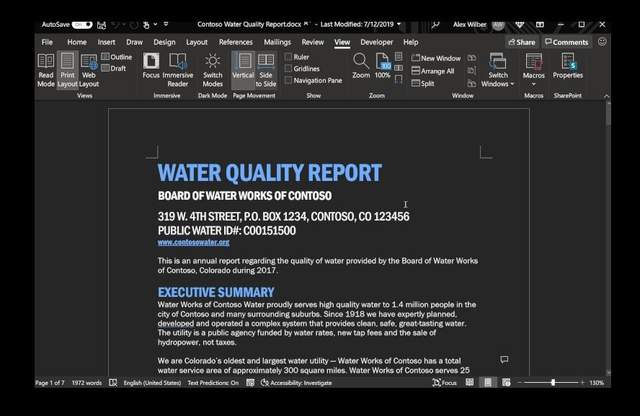Open SharePoint Properties

[x=568, y=67]
